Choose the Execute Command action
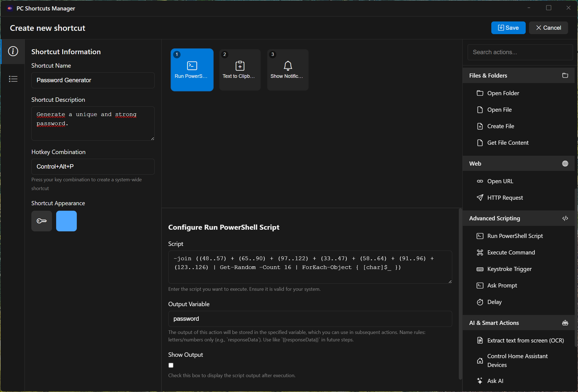578x392 pixels. tap(511, 253)
